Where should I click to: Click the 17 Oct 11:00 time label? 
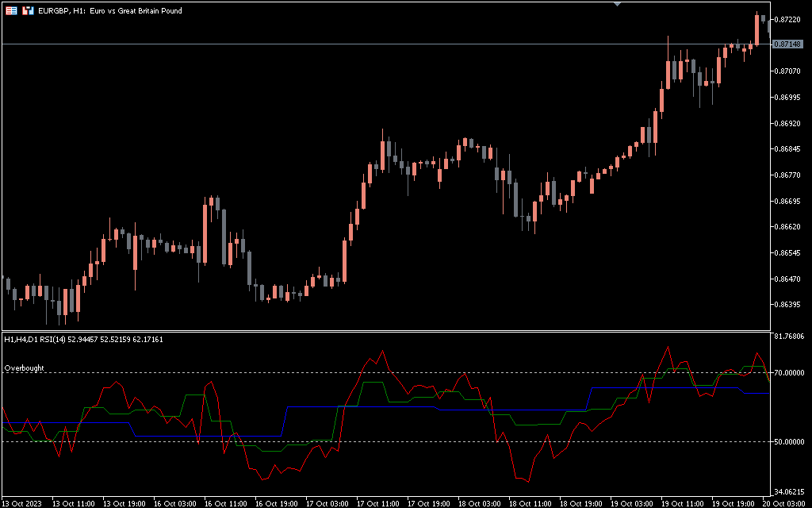(377, 503)
